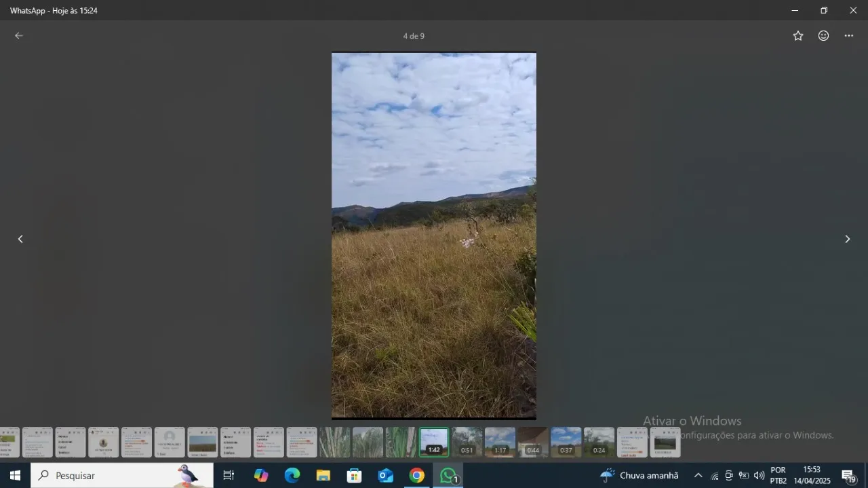Click the Pesquisar taskbar search box
The image size is (868, 488).
coord(122,476)
